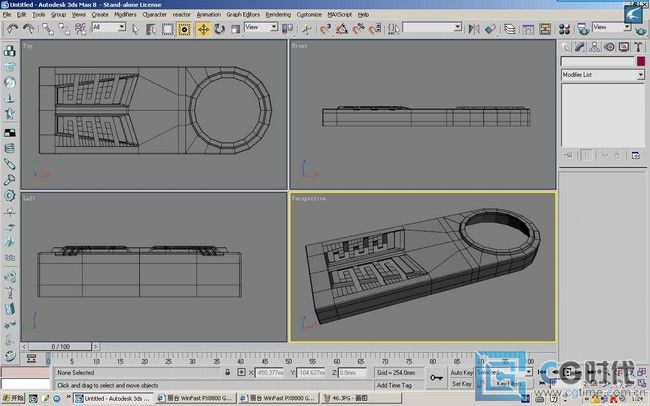The height and width of the screenshot is (406, 650).
Task: Open the Layer Manager
Action: pyautogui.click(x=509, y=29)
